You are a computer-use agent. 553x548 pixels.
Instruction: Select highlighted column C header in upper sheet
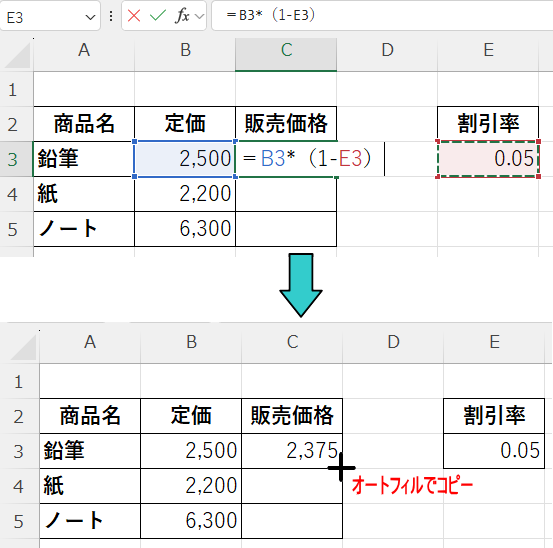point(286,55)
